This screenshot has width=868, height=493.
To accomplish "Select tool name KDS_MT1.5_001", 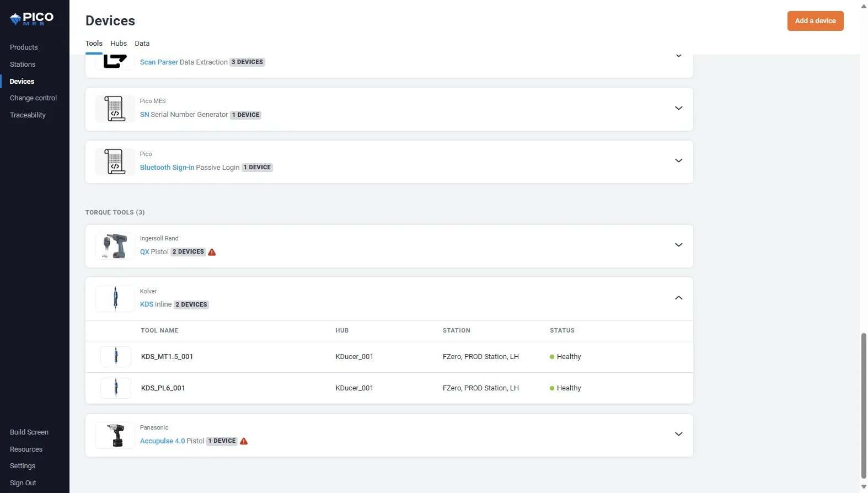I will 167,357.
